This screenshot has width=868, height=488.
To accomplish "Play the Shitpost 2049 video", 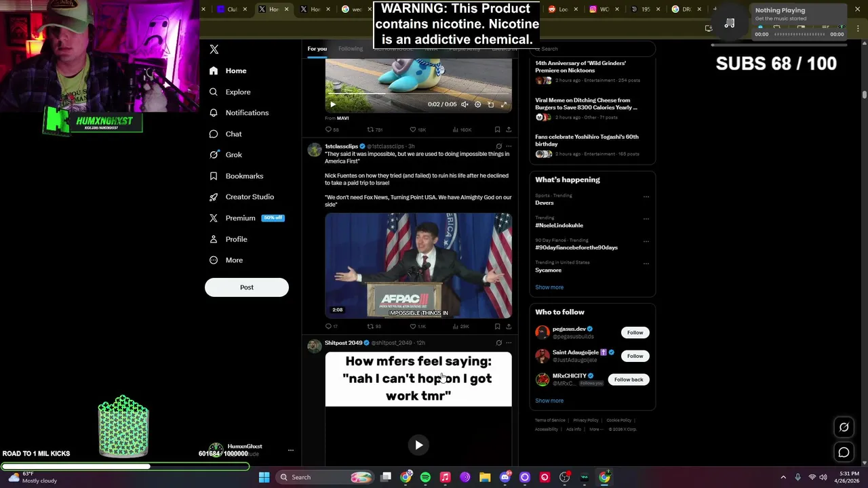I will pos(418,445).
